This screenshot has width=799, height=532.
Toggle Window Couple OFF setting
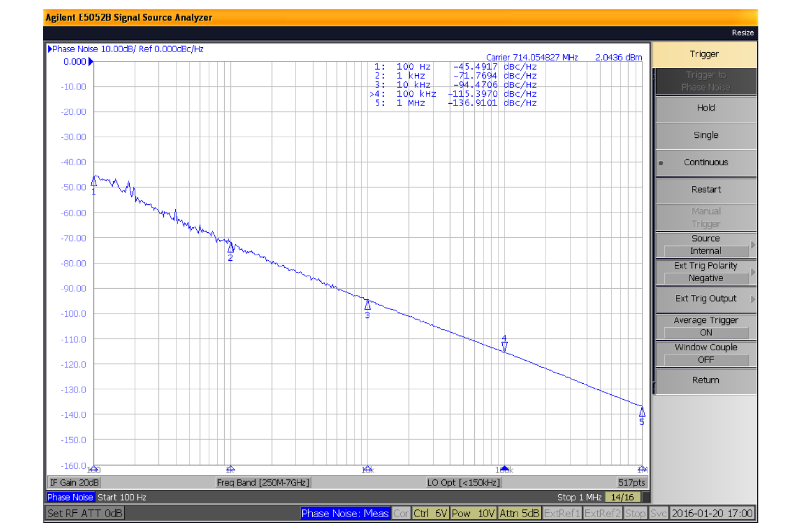coord(706,354)
